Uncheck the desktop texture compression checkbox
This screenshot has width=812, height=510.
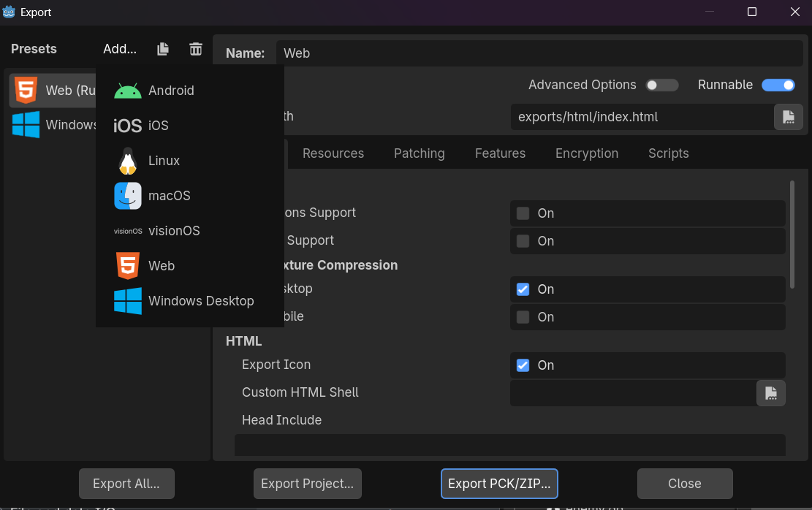click(523, 289)
